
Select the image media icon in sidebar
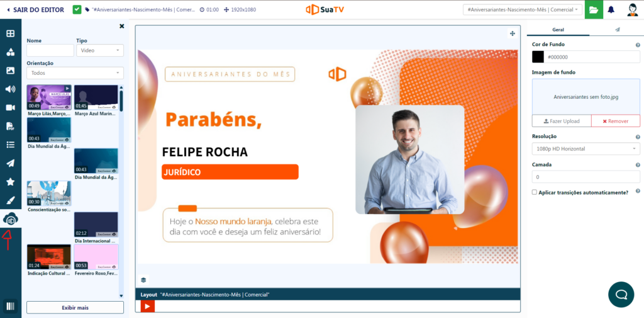(10, 71)
